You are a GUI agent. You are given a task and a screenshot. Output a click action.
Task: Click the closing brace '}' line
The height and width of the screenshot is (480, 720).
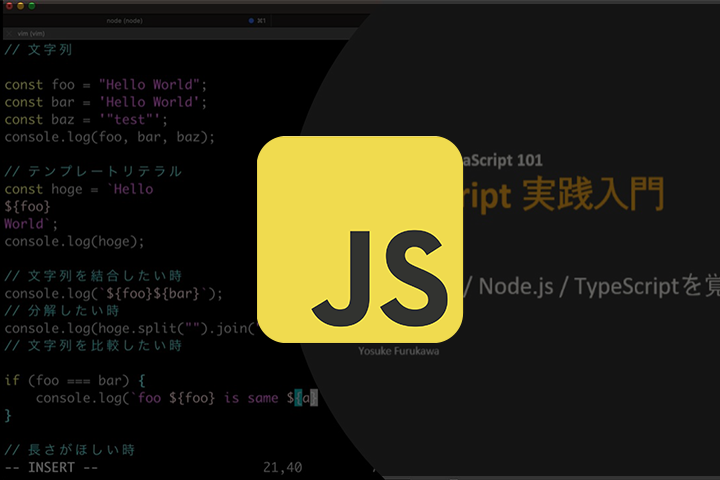point(8,415)
